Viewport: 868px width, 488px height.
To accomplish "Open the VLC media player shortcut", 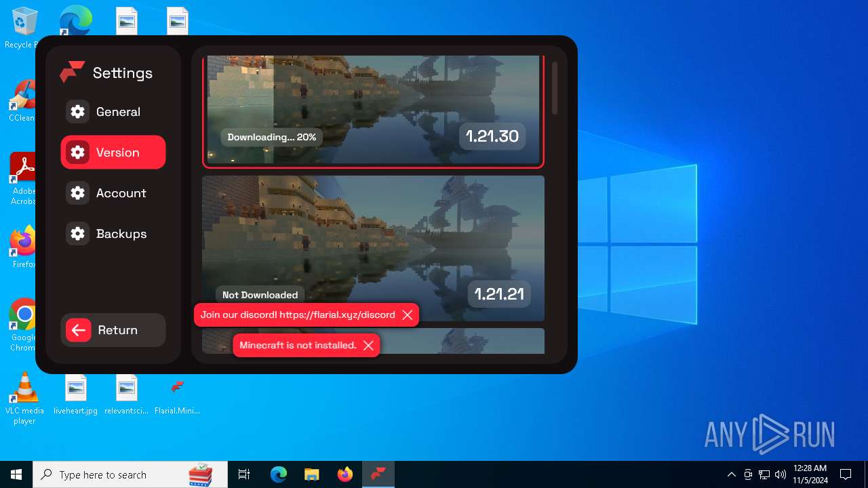I will pos(24,399).
